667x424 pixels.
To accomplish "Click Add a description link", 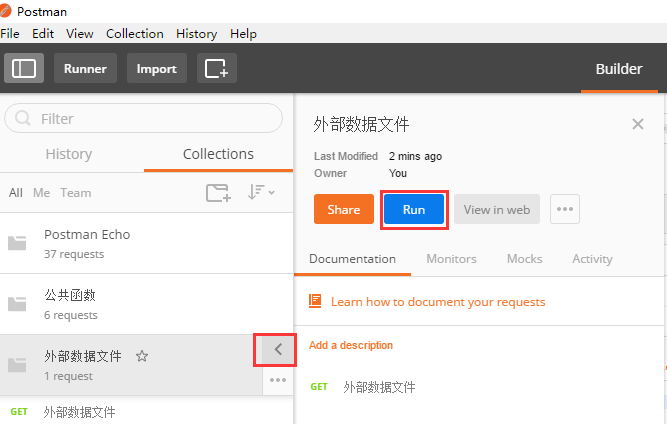I will (x=351, y=345).
